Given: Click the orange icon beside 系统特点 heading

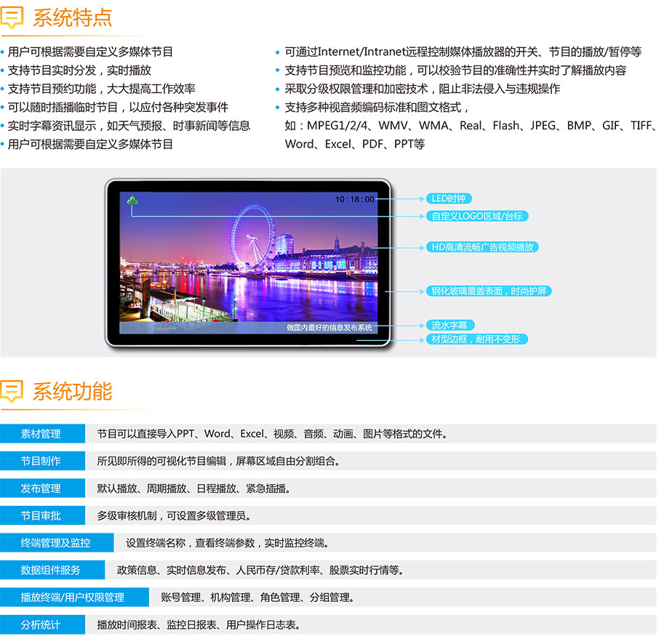Looking at the screenshot, I should pos(12,18).
